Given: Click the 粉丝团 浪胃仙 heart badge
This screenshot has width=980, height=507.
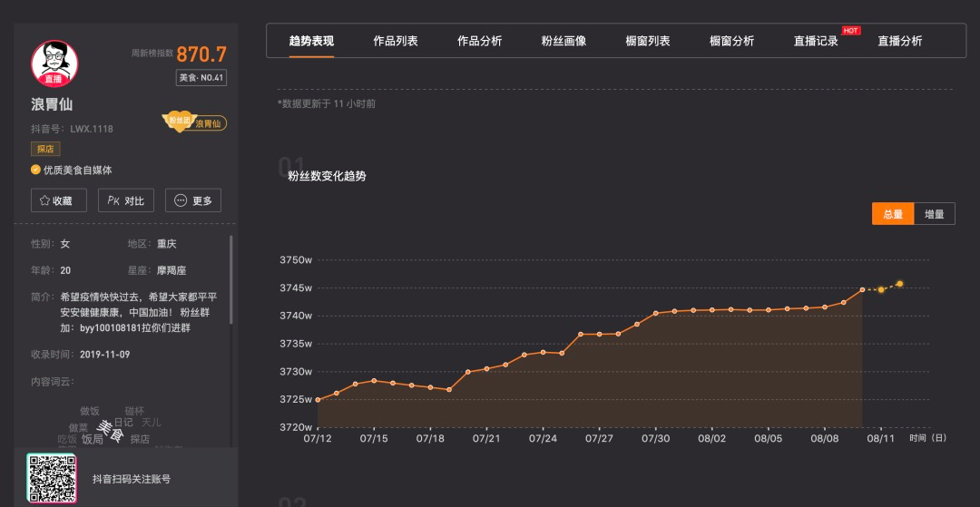Looking at the screenshot, I should point(194,122).
